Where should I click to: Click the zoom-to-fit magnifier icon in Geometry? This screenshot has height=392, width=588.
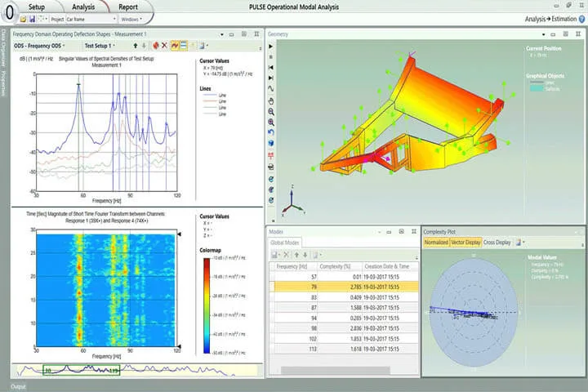pyautogui.click(x=271, y=122)
